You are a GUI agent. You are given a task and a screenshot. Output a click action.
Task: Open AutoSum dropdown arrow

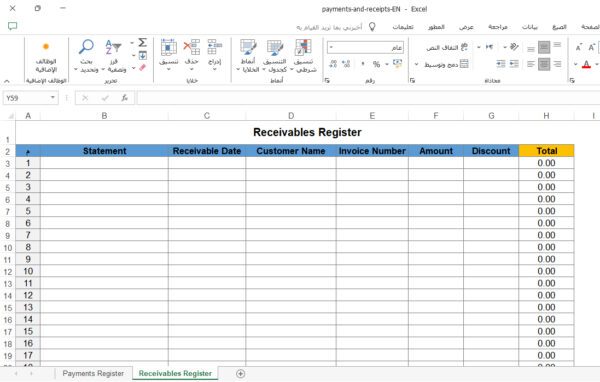pyautogui.click(x=132, y=43)
